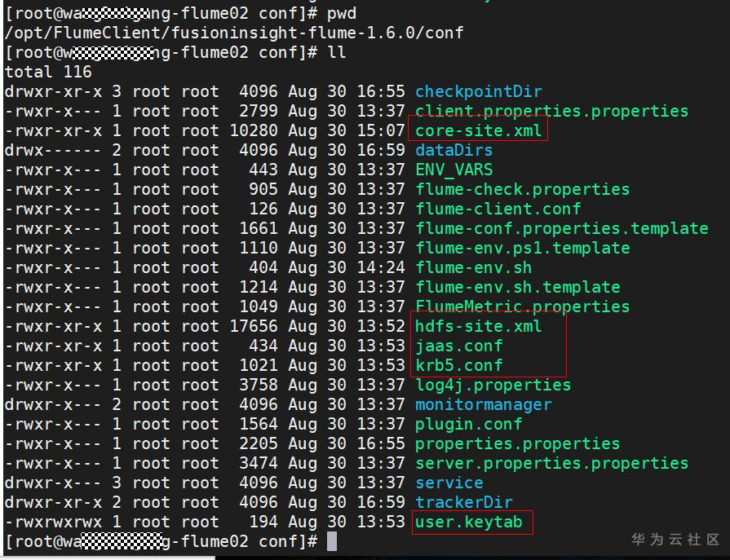Select the server.properties.properties file entry
730x560 pixels.
point(551,463)
